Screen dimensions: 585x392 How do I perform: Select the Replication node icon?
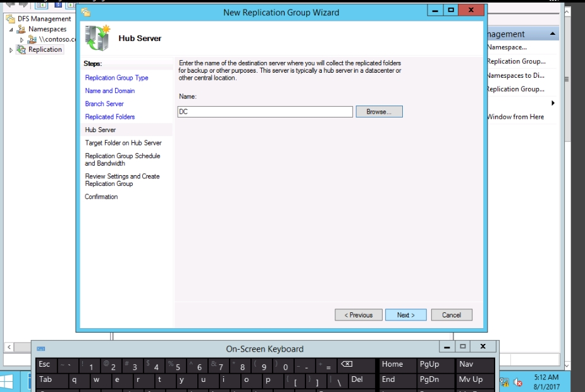tap(22, 49)
